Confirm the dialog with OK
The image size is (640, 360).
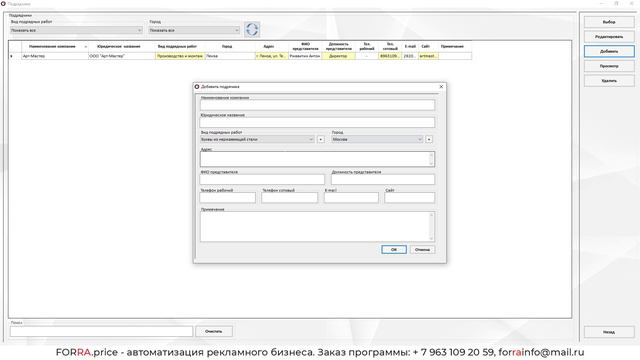(x=394, y=249)
